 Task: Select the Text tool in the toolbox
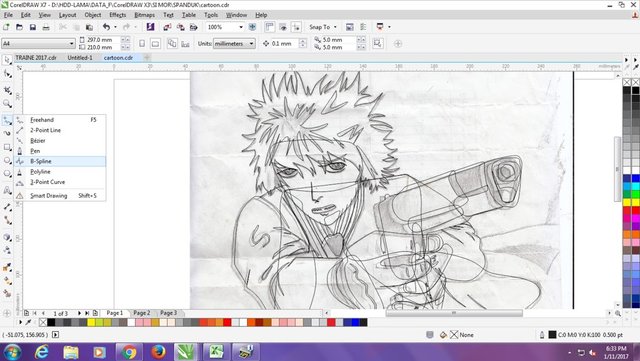7,190
